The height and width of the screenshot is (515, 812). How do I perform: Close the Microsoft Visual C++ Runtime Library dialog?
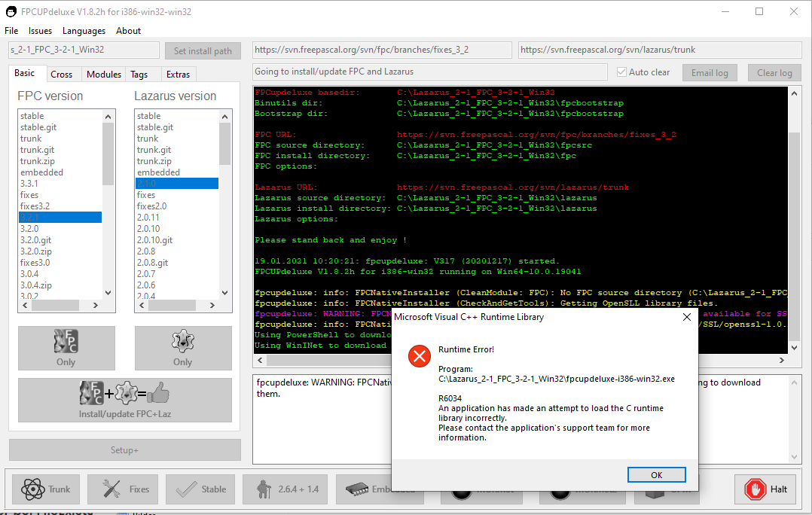pos(687,317)
